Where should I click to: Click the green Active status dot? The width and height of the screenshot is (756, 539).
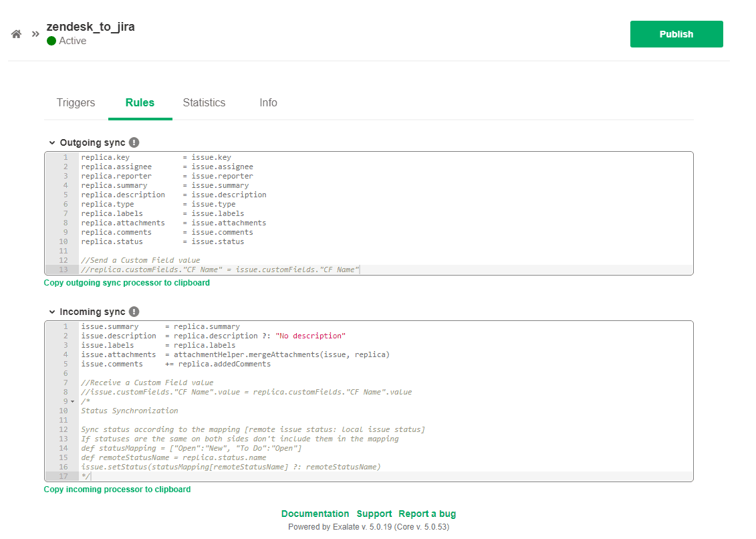point(51,41)
